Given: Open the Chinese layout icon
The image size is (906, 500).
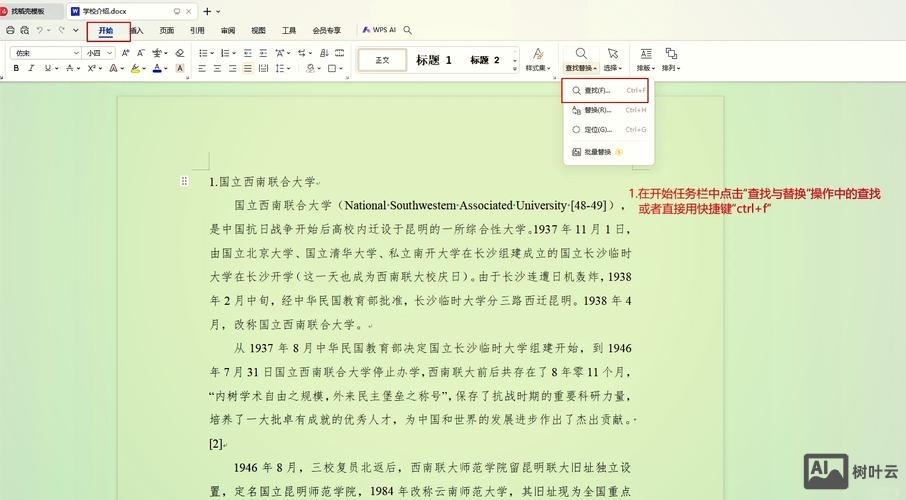Looking at the screenshot, I should [280, 53].
